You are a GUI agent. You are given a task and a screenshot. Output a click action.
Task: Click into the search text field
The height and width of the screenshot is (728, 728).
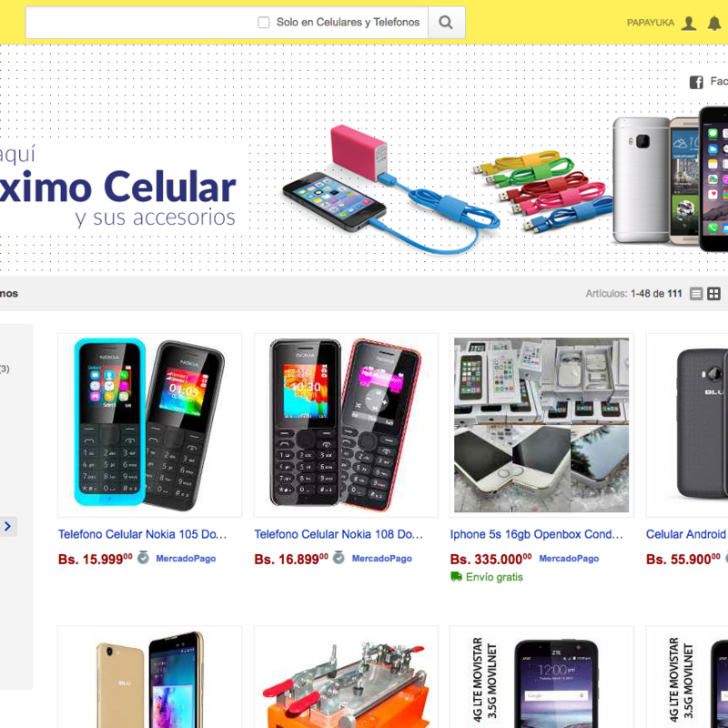[139, 22]
